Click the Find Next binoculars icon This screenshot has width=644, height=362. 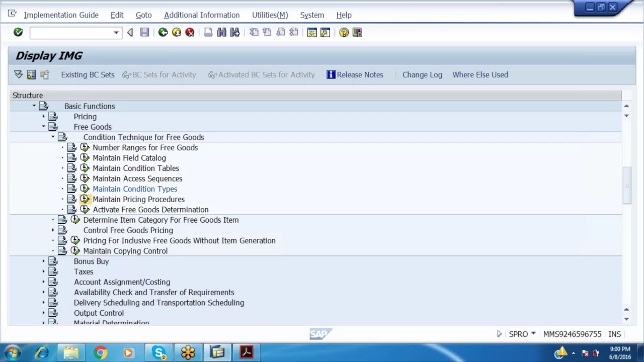click(x=234, y=32)
